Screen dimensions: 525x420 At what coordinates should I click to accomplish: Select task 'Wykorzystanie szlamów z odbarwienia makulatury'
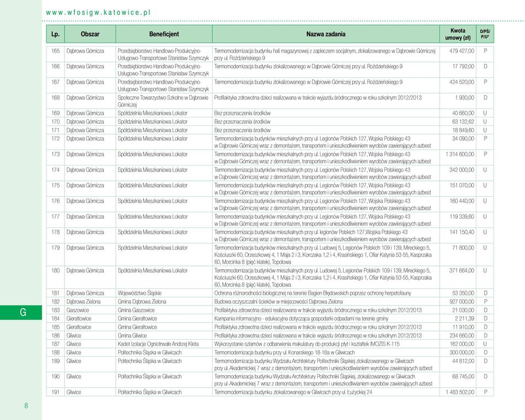pos(307,344)
